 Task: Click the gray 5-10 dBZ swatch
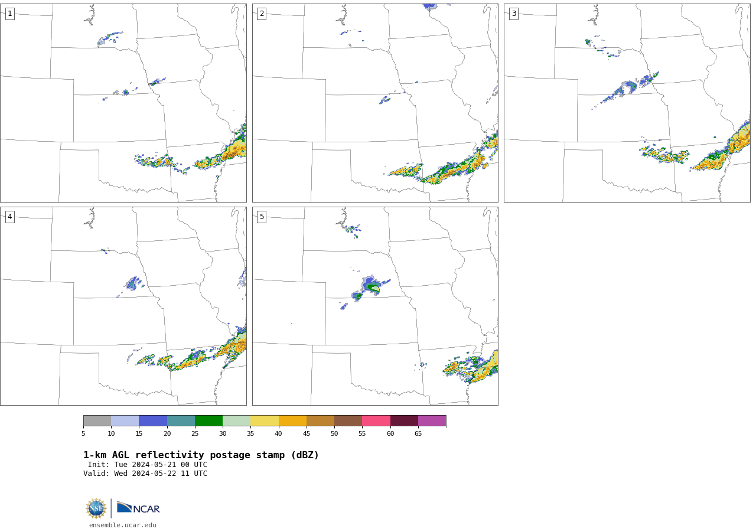[97, 420]
